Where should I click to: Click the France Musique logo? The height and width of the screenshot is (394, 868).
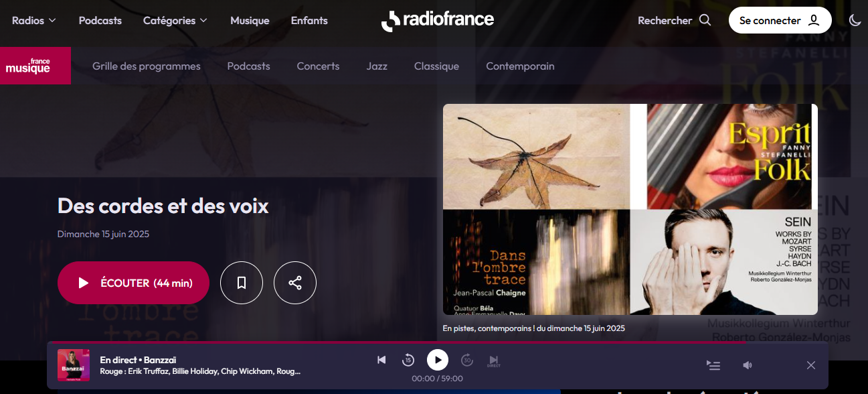coord(35,66)
